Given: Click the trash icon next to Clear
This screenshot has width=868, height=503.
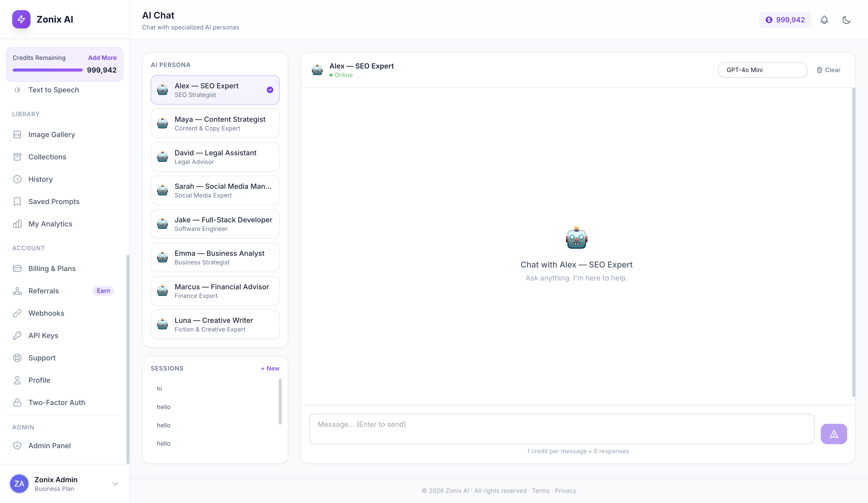Looking at the screenshot, I should pos(820,70).
